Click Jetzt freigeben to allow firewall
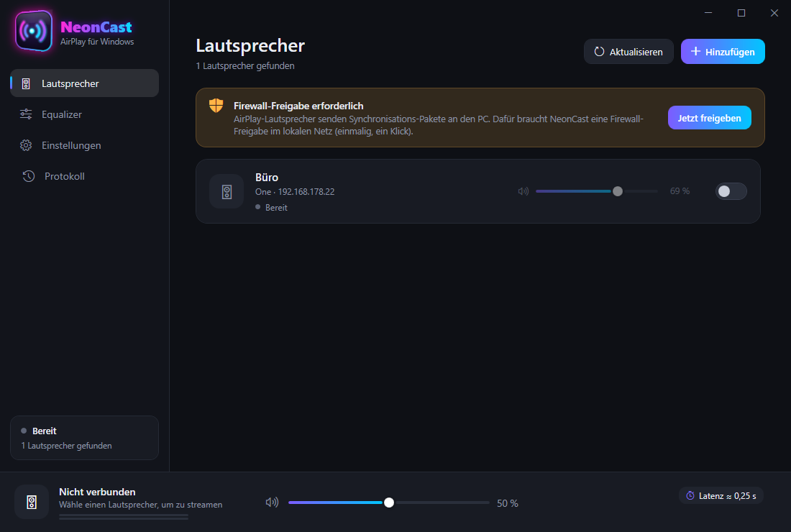The height and width of the screenshot is (532, 791). [709, 118]
